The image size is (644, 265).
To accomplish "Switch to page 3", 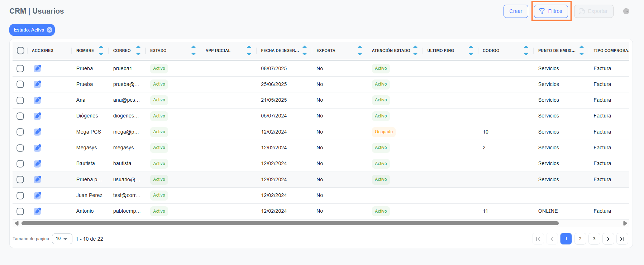I will [594, 239].
